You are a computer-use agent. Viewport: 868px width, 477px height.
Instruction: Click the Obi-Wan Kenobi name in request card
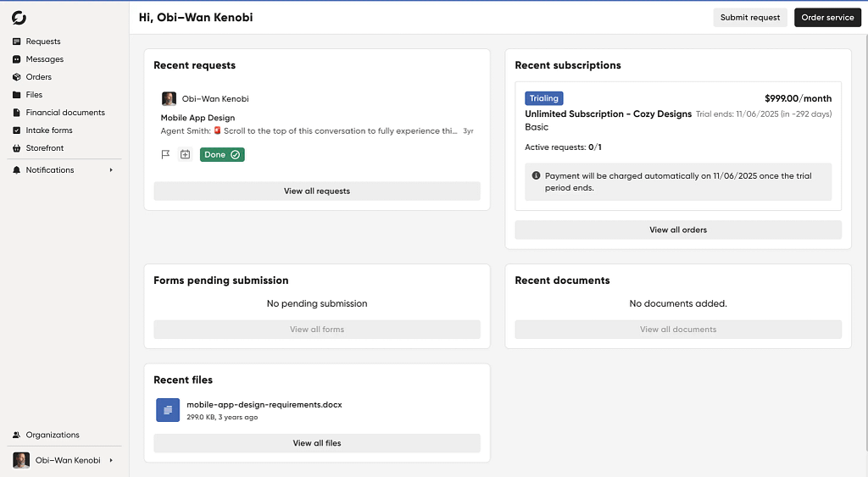pos(215,98)
